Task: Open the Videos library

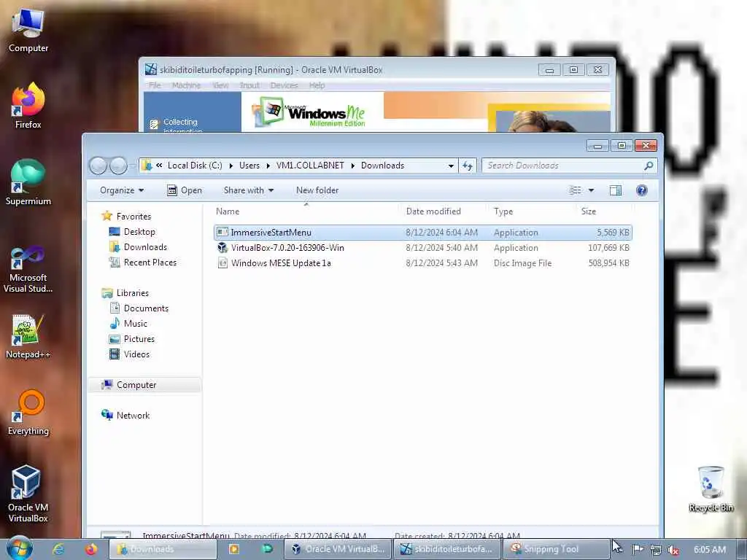Action: (x=130, y=354)
